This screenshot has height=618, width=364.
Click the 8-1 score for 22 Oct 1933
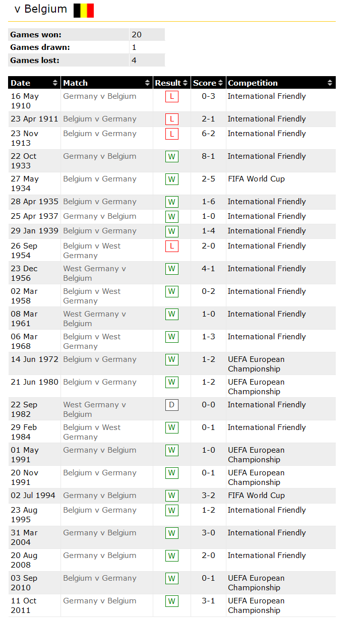pyautogui.click(x=208, y=156)
